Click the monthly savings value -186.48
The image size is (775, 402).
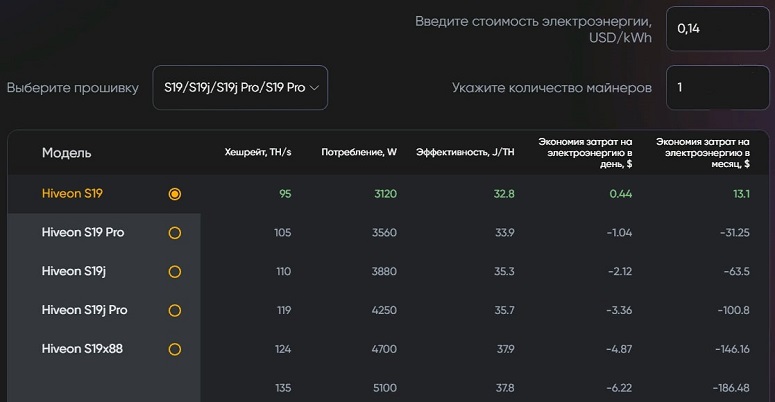click(732, 388)
